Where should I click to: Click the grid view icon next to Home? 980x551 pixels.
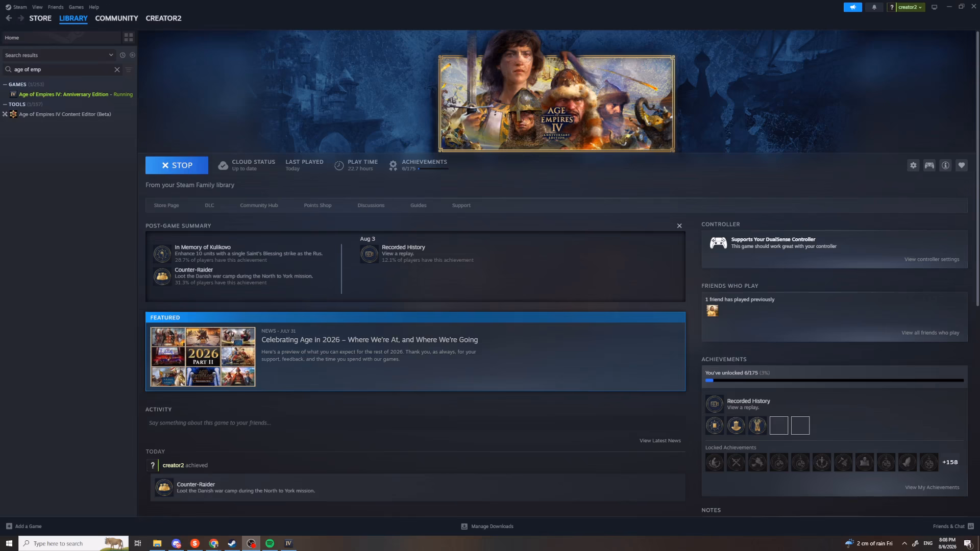[129, 38]
